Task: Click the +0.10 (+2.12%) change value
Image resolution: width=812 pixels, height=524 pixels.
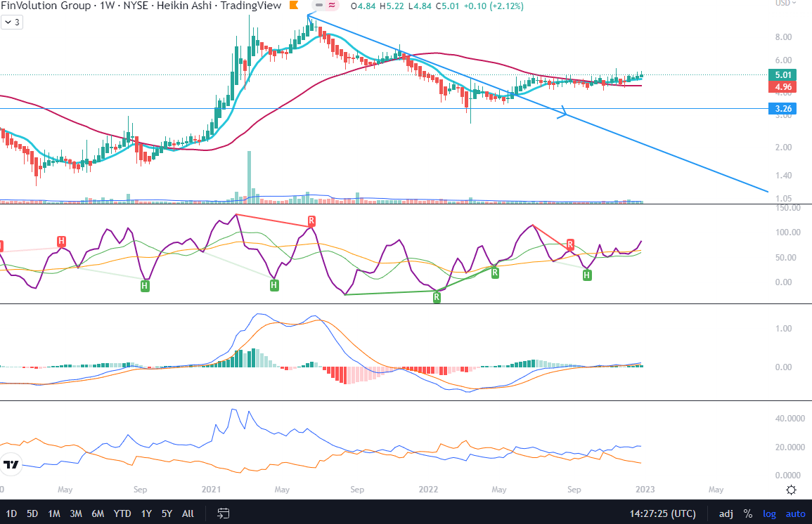Action: click(x=493, y=6)
